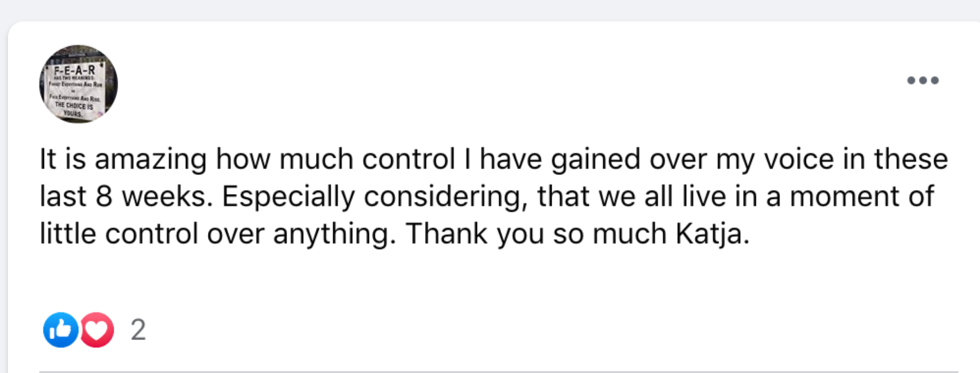The image size is (980, 373).
Task: Click the word "gained" in the post text
Action: pos(595,159)
